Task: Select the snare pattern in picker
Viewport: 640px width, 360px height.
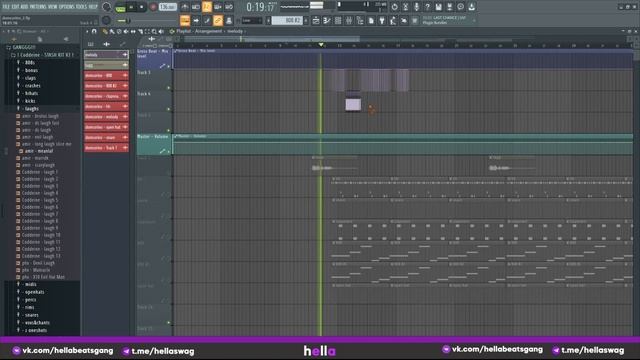Action: point(106,137)
